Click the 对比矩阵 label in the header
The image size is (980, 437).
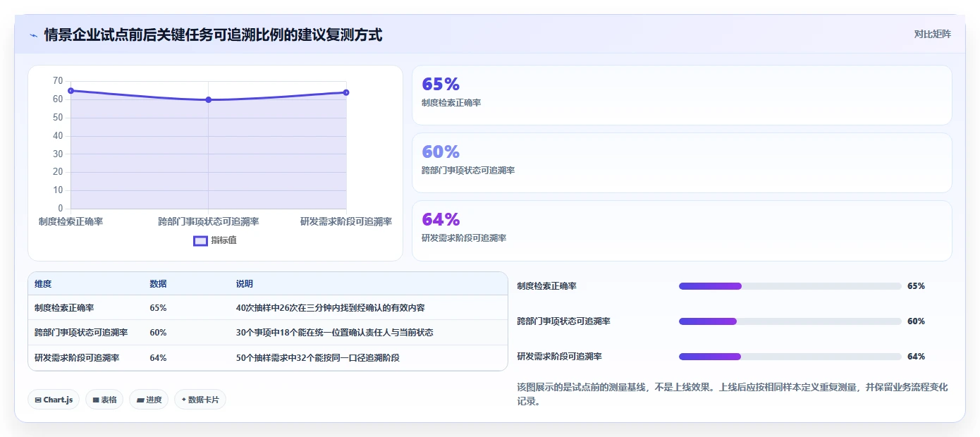point(932,34)
